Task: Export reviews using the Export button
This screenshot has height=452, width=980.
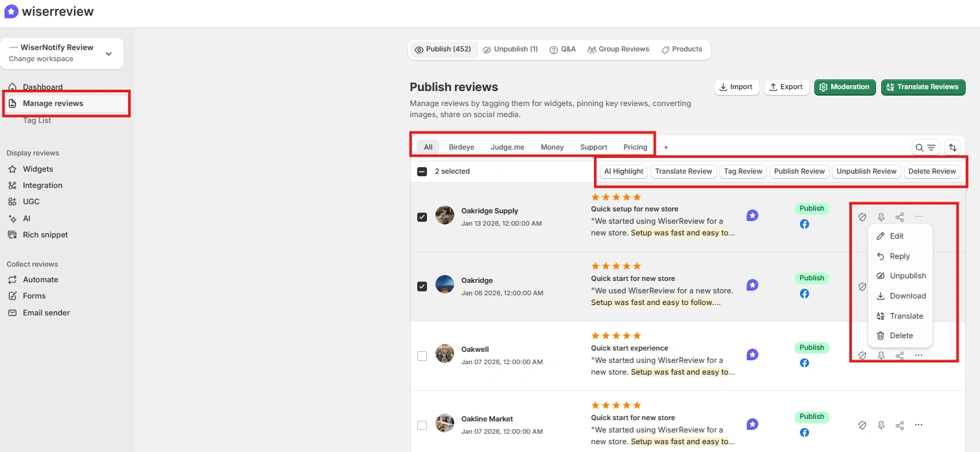Action: (x=786, y=86)
